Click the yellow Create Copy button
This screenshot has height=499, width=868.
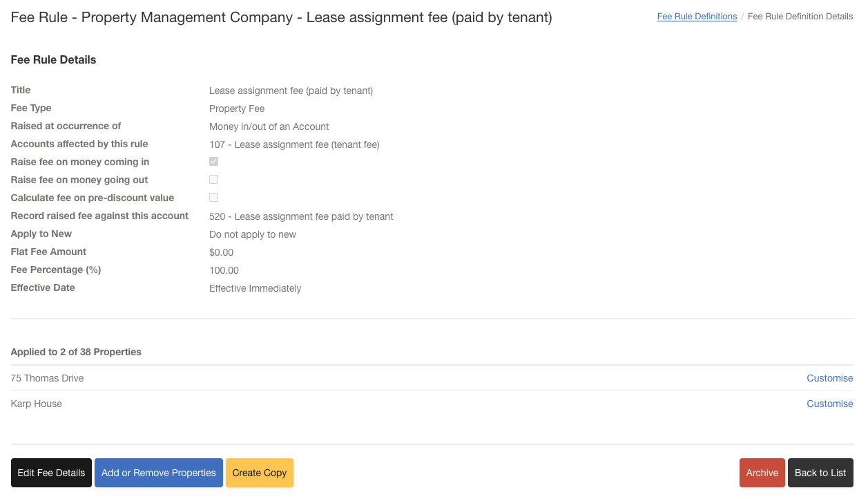pos(260,473)
